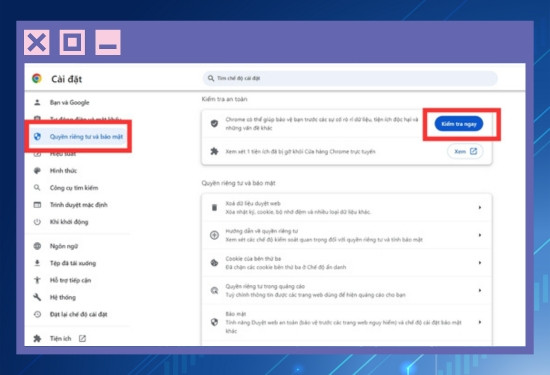Click the Xem button for removed extension
The image size is (550, 375).
[465, 151]
